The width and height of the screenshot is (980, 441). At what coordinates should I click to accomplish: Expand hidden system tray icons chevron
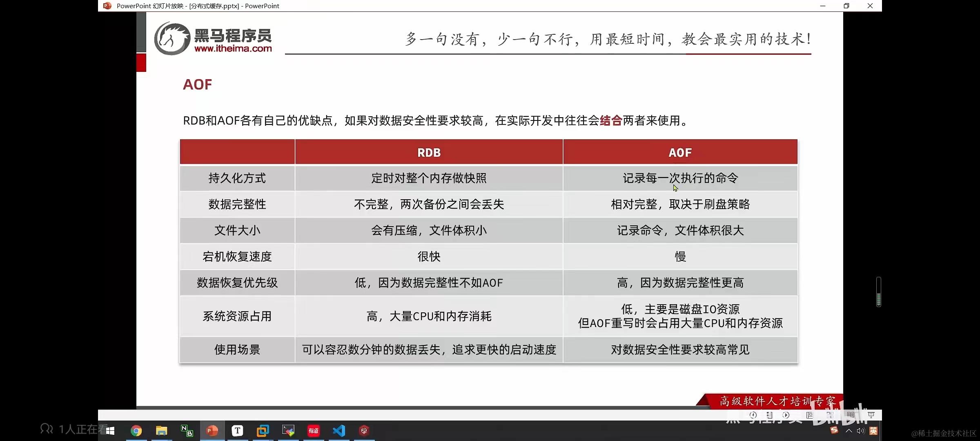click(x=849, y=431)
